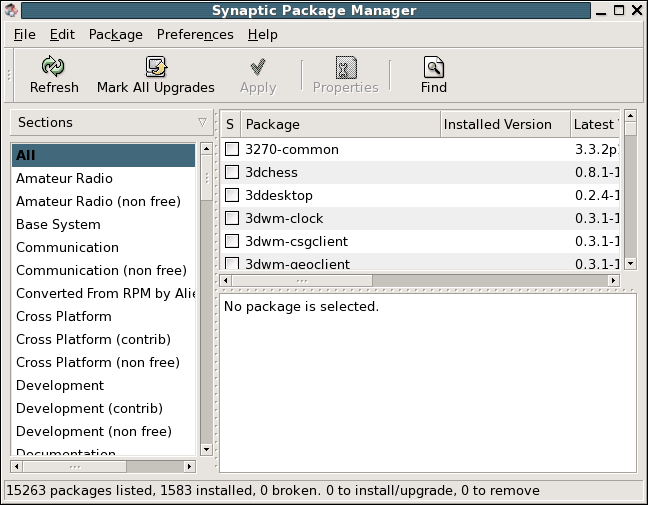Screen dimensions: 648x505
Task: Open the Sections dropdown selector
Action: (111, 122)
